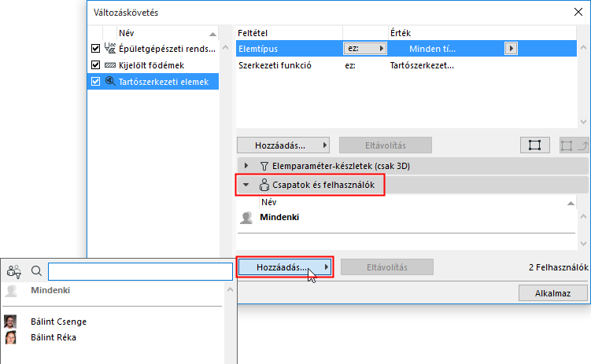The image size is (591, 364).
Task: Choose Bálint Réka from the user list
Action: click(54, 337)
